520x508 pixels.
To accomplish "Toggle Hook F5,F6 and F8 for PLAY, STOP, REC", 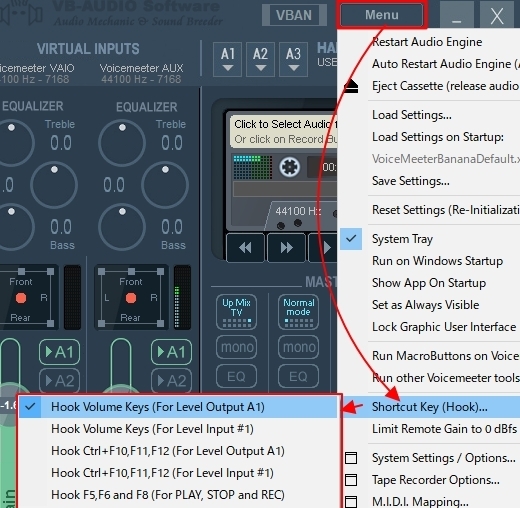I will 178,495.
